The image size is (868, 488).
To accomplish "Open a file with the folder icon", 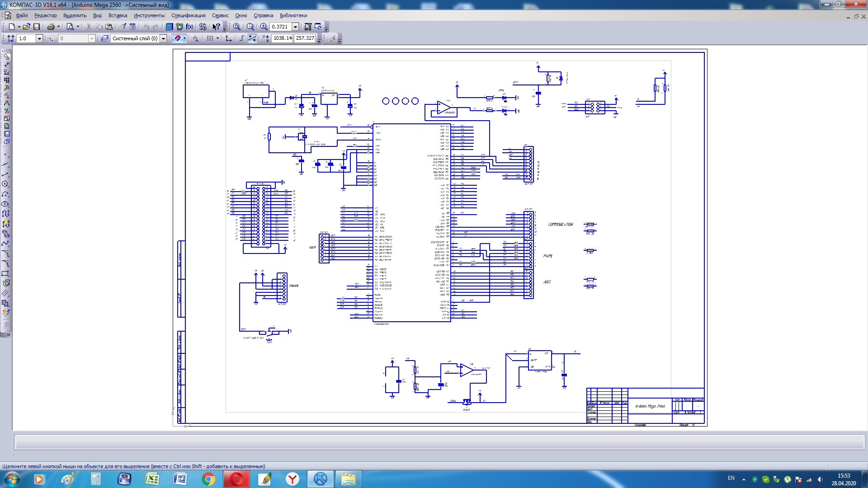I will [x=27, y=27].
